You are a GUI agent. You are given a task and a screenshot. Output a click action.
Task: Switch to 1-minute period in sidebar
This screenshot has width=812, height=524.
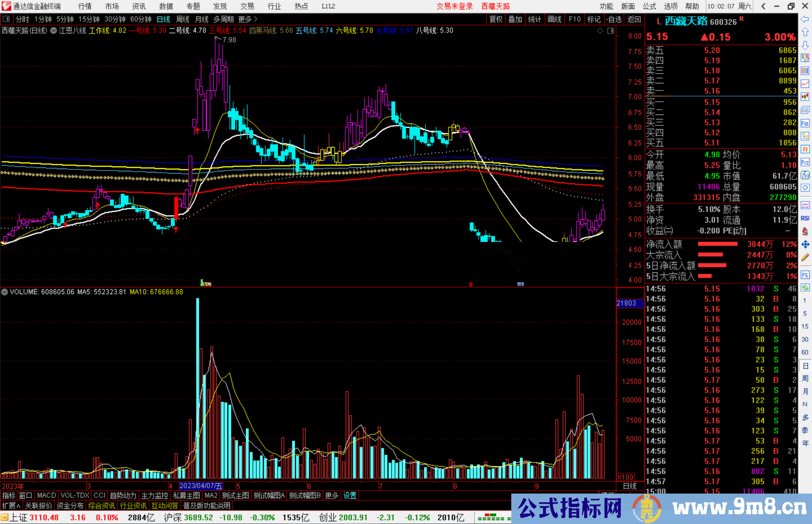[805, 301]
